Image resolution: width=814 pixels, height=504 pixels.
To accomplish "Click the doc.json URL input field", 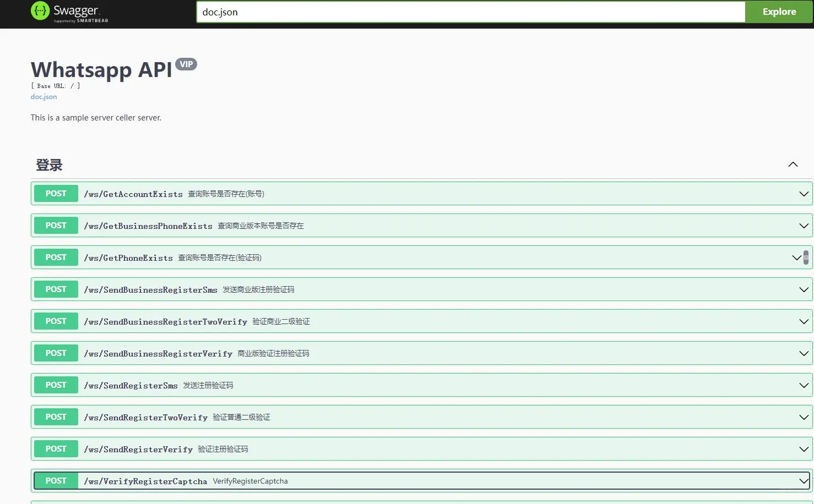I will tap(471, 12).
